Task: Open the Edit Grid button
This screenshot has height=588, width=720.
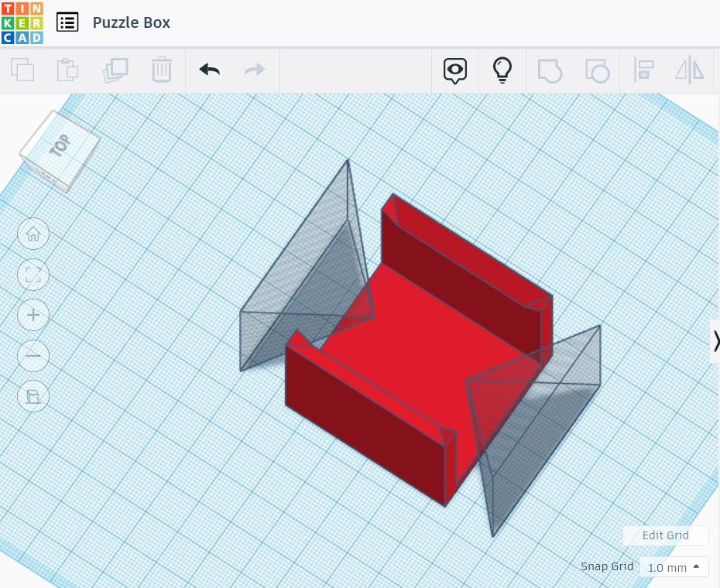Action: (665, 535)
